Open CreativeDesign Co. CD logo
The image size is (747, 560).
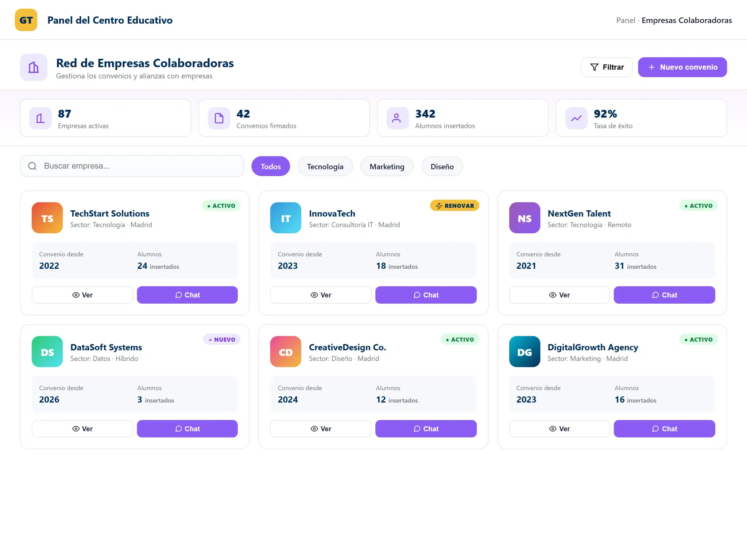[x=286, y=352]
